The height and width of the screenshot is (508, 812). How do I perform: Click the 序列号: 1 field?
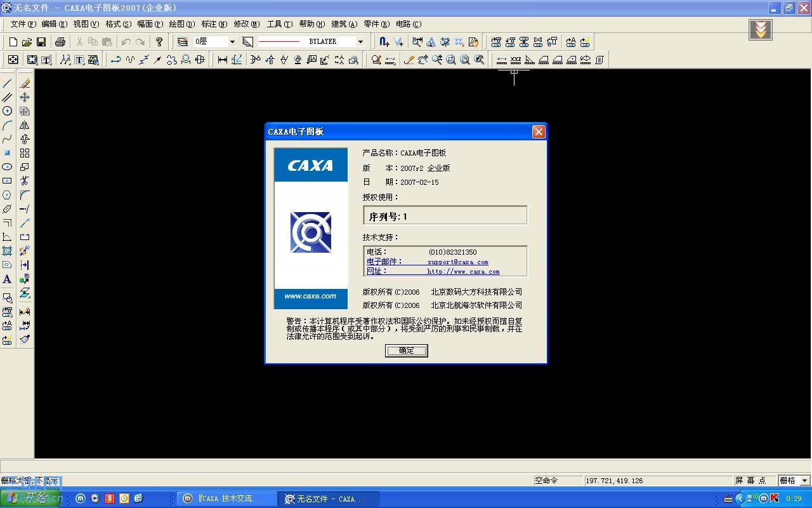click(x=445, y=215)
